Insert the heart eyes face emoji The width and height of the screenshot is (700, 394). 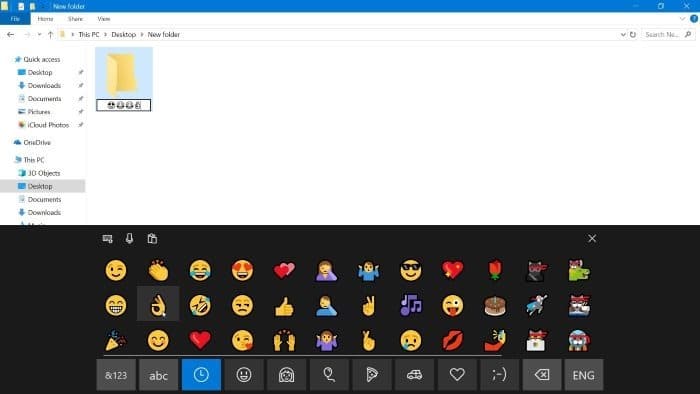tap(242, 270)
